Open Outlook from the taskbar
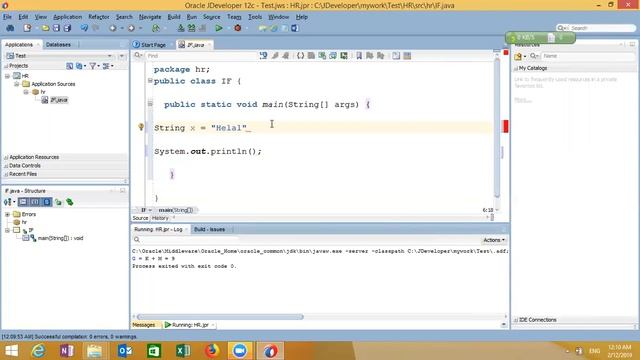This screenshot has height=360, width=640. pos(125,351)
